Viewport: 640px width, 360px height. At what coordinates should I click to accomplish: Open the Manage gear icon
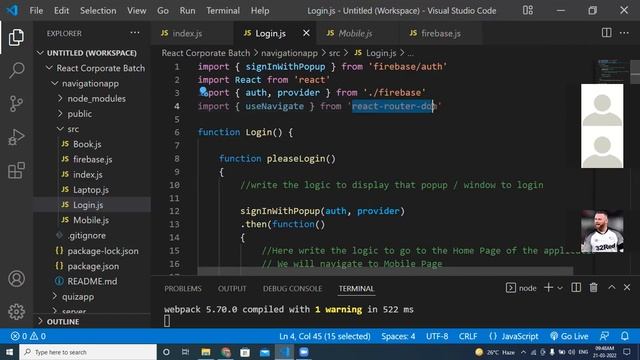pyautogui.click(x=16, y=311)
